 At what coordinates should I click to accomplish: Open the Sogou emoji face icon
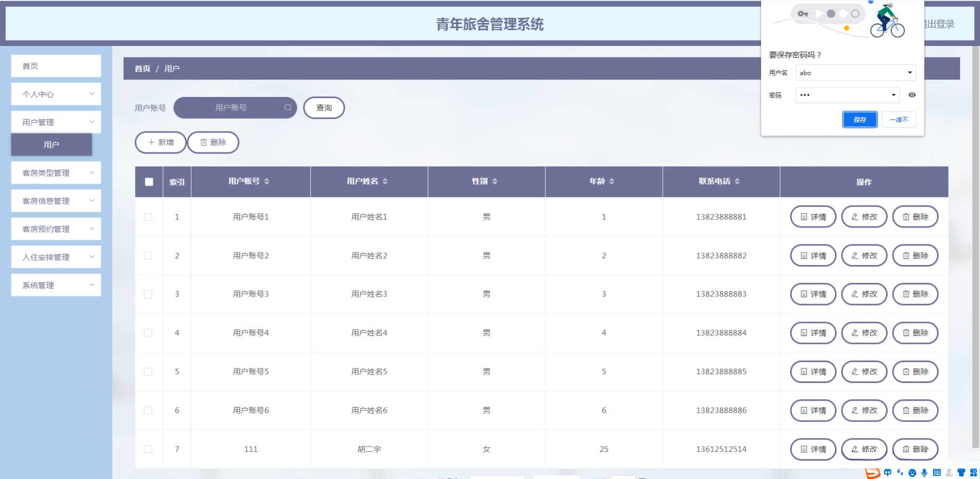point(912,473)
